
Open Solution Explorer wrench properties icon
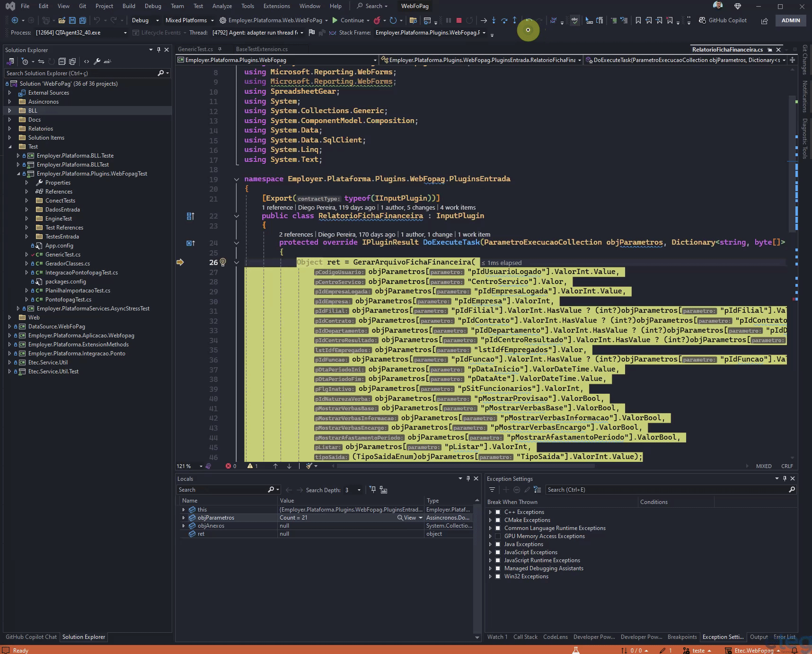click(97, 62)
